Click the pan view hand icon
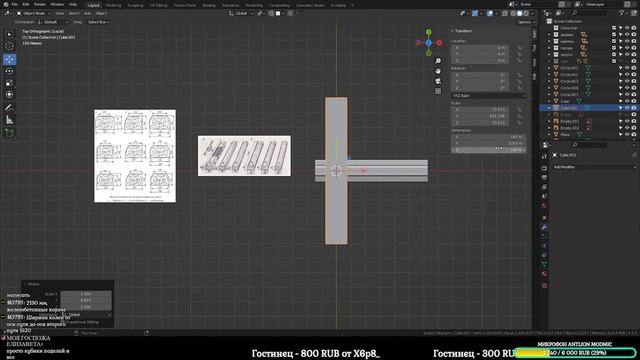Image resolution: width=640 pixels, height=360 pixels. tap(438, 71)
